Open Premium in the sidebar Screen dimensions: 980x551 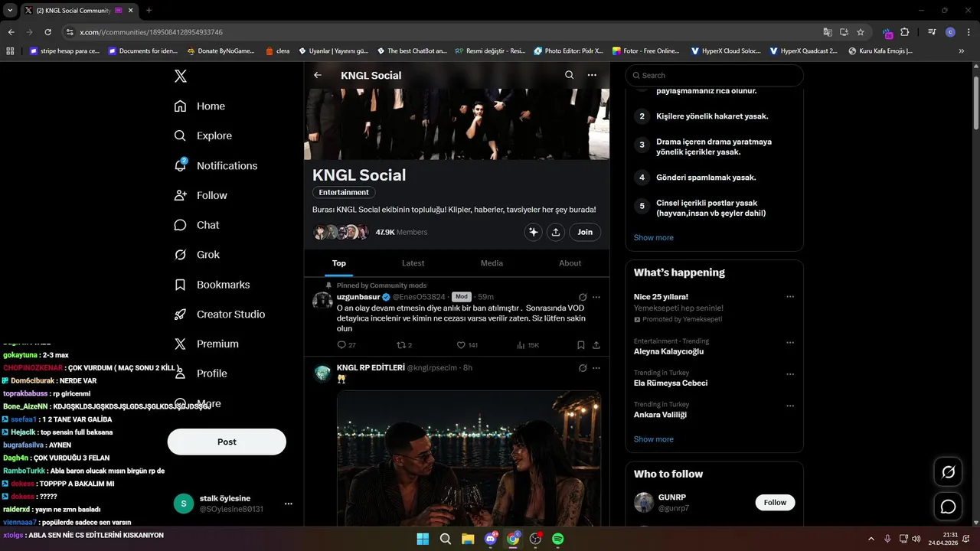pos(207,344)
